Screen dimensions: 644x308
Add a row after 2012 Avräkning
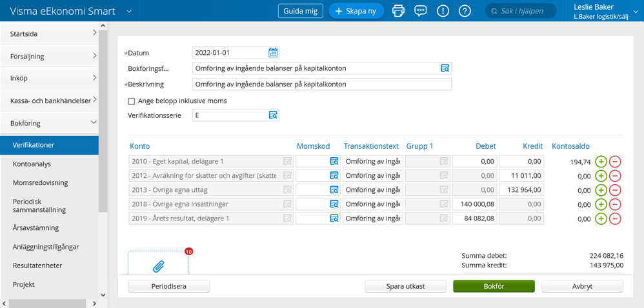(601, 176)
